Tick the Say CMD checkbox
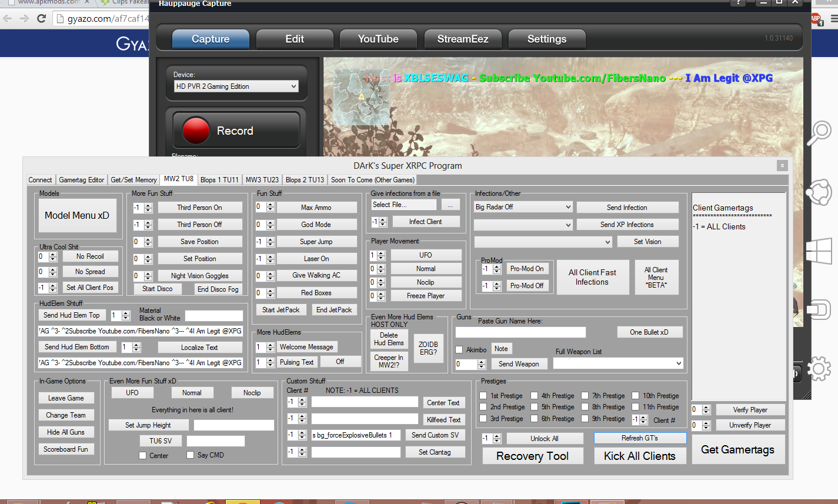Screen dimensions: 838x504 [x=190, y=455]
